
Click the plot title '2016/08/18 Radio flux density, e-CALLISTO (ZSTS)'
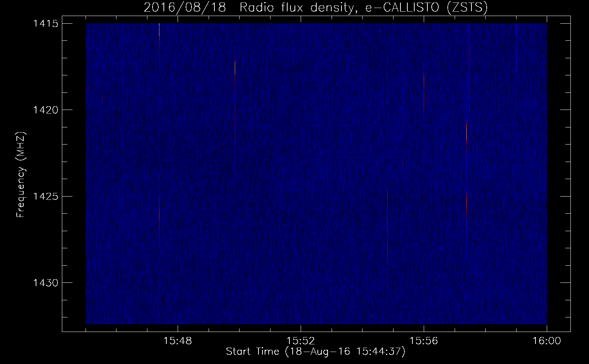[x=315, y=8]
